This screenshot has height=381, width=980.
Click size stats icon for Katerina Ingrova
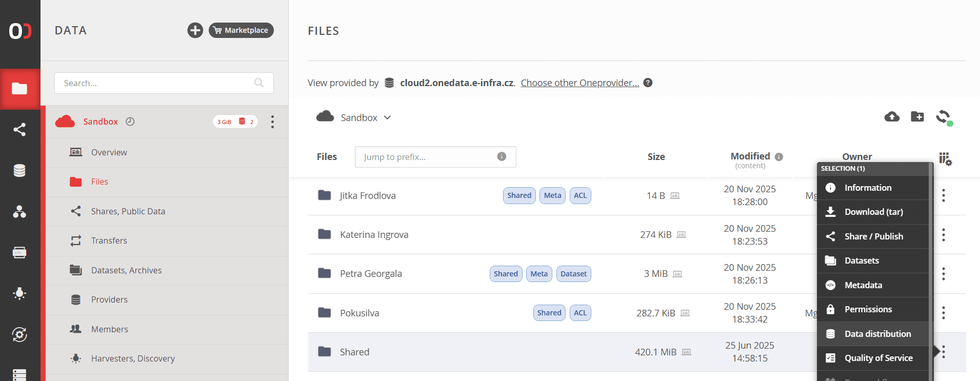(681, 235)
